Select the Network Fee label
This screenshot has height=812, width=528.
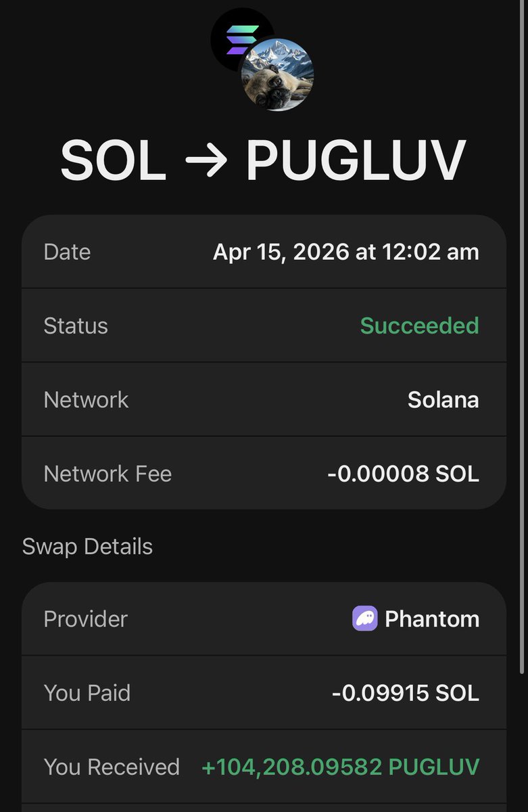pyautogui.click(x=107, y=473)
